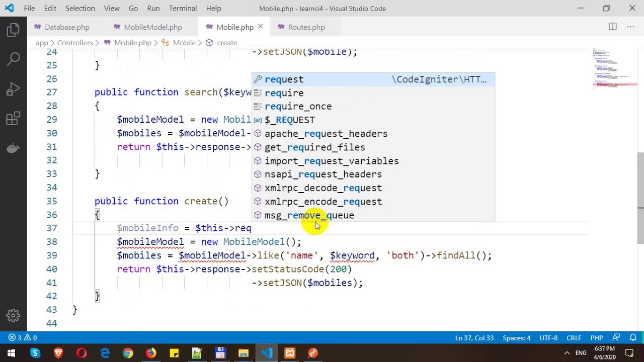Open Postman from the taskbar

tap(313, 353)
